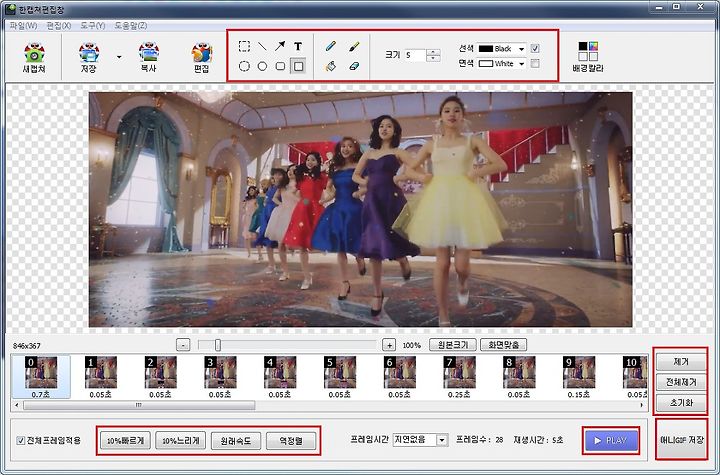The height and width of the screenshot is (475, 720).
Task: Open the 편집(X) menu
Action: point(59,26)
